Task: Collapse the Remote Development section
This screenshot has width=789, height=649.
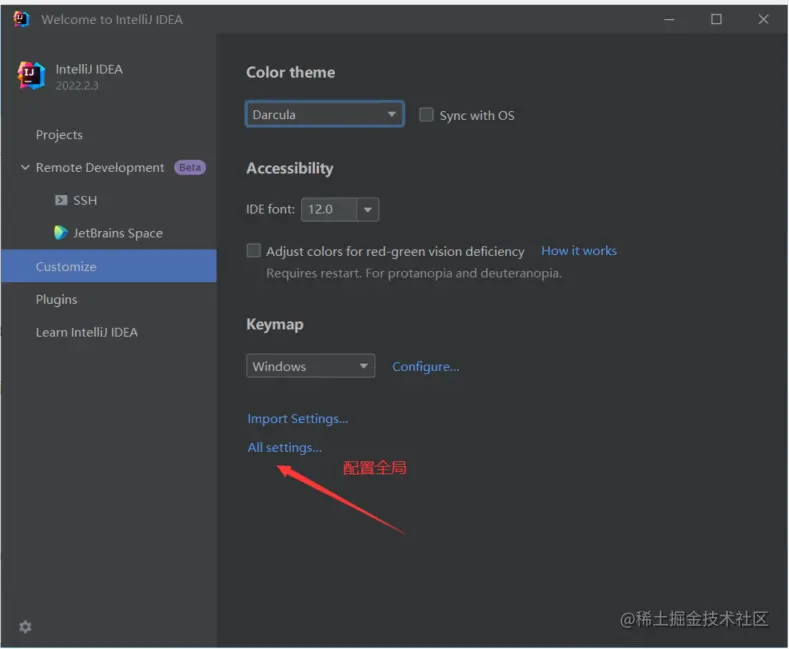Action: [25, 167]
